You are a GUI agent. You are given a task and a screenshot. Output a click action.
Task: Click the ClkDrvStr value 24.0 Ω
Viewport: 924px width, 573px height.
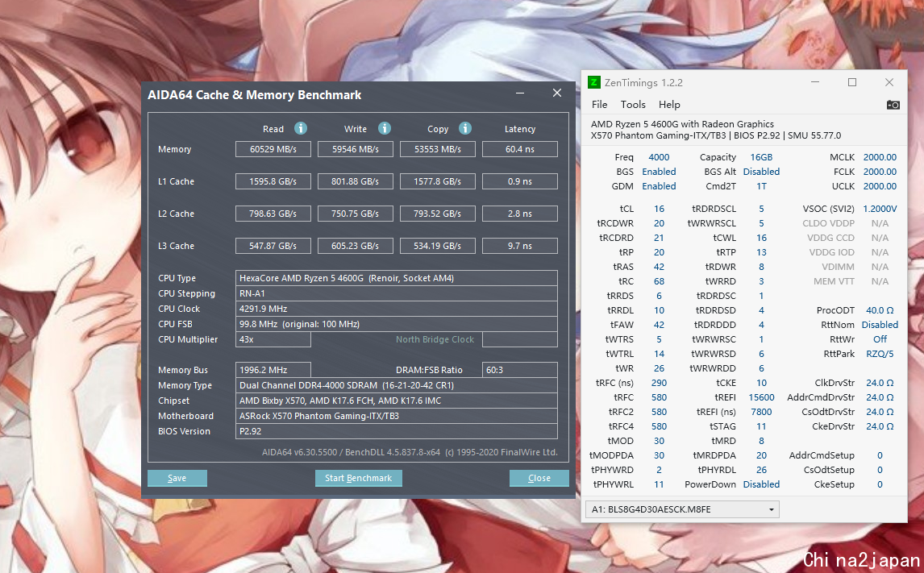pos(880,383)
